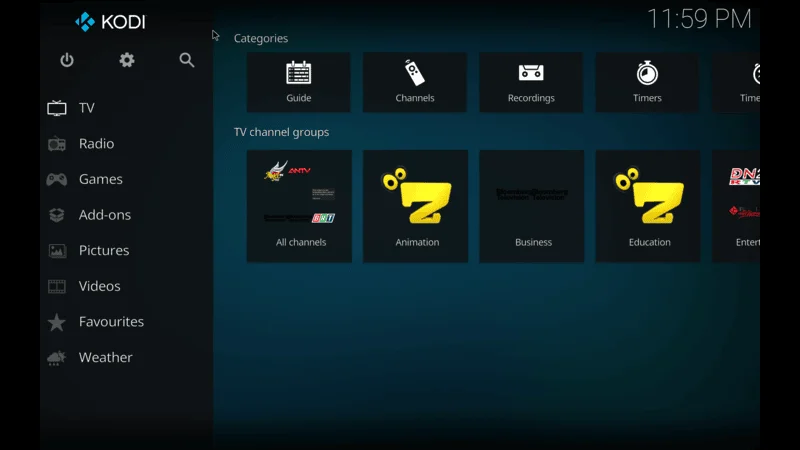Click the Favourites star icon
The width and height of the screenshot is (800, 450).
point(57,322)
